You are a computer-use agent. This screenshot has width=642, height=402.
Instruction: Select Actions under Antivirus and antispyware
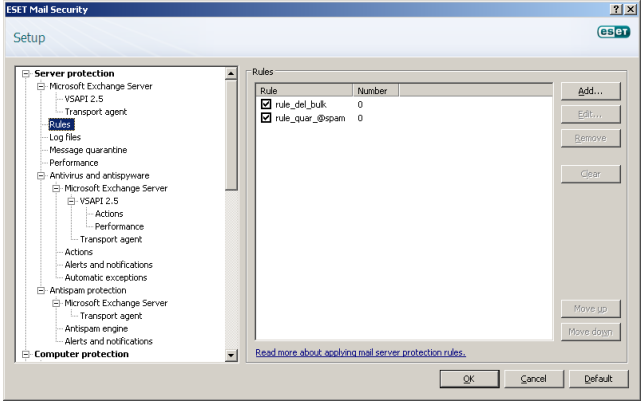[x=79, y=252]
